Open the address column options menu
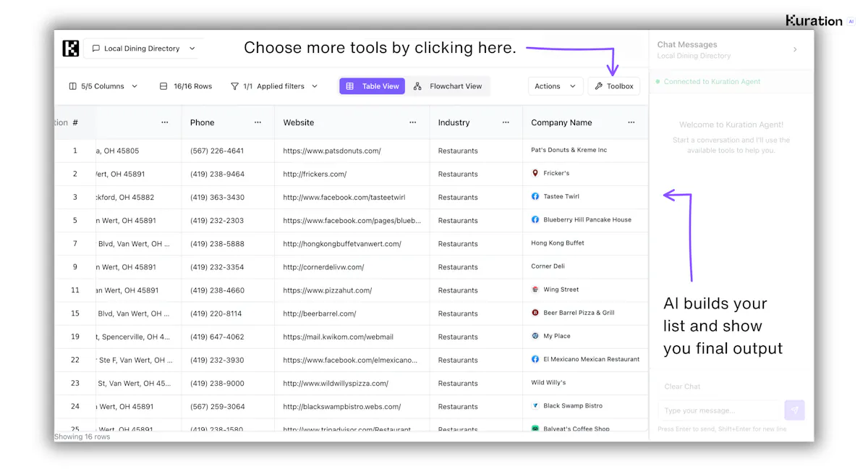Image resolution: width=868 pixels, height=472 pixels. pos(165,123)
